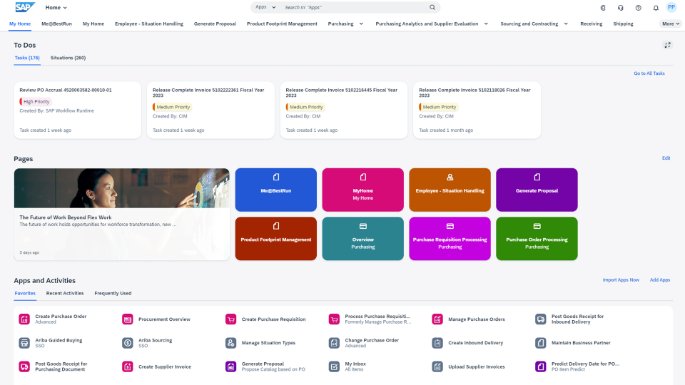685x385 pixels.
Task: Open the user profile avatar
Action: point(671,7)
